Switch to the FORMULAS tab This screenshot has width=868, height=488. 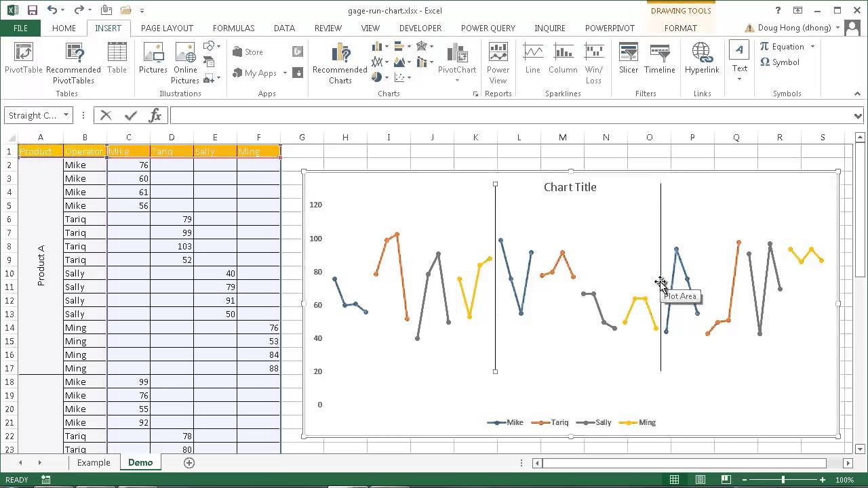pyautogui.click(x=233, y=28)
